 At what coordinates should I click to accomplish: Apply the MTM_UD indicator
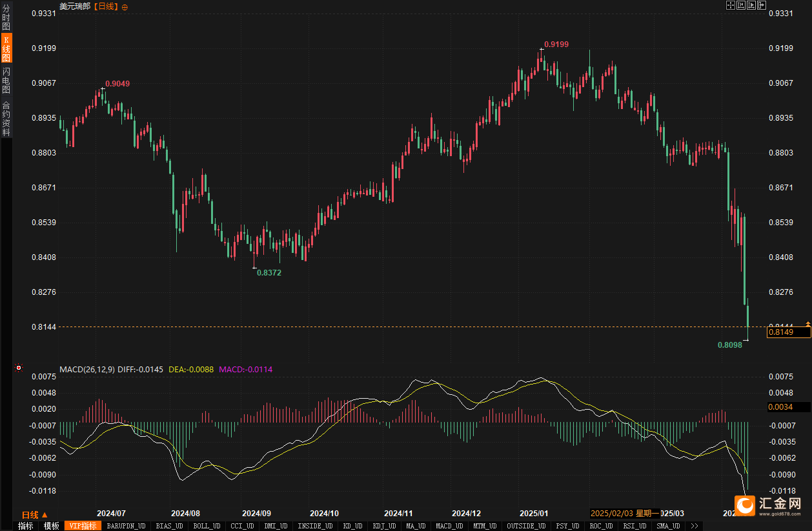pyautogui.click(x=484, y=526)
